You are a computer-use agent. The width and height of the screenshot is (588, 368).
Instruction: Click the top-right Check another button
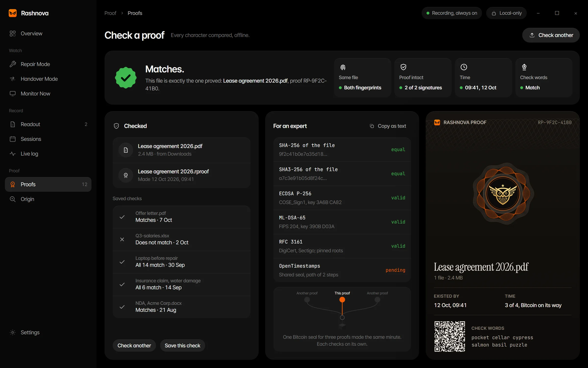click(x=551, y=35)
